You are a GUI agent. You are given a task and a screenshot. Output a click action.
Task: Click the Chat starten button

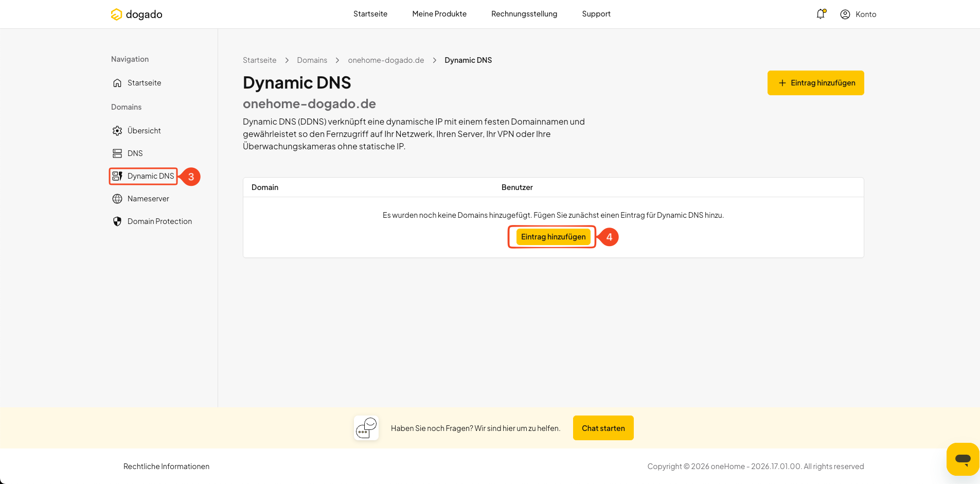[603, 428]
